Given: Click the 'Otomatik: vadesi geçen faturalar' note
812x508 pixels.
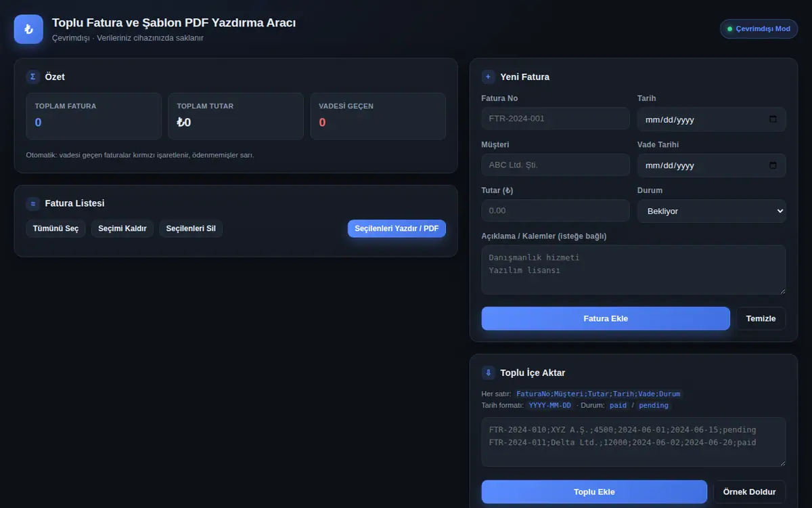Looking at the screenshot, I should pos(140,155).
